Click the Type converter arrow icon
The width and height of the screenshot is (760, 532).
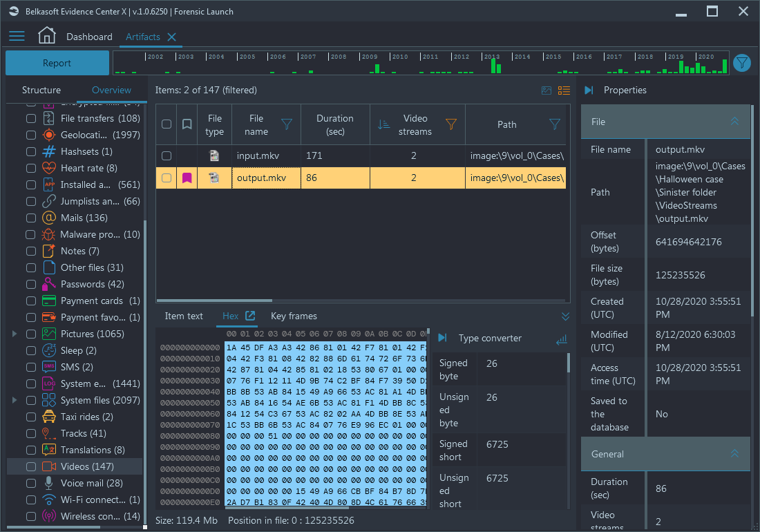click(442, 338)
